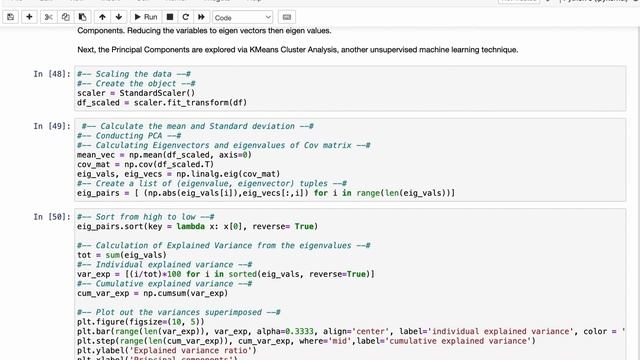Click markdown text about KMeans Cluster Analysis
Viewport: 640px width, 360px height.
pyautogui.click(x=298, y=50)
